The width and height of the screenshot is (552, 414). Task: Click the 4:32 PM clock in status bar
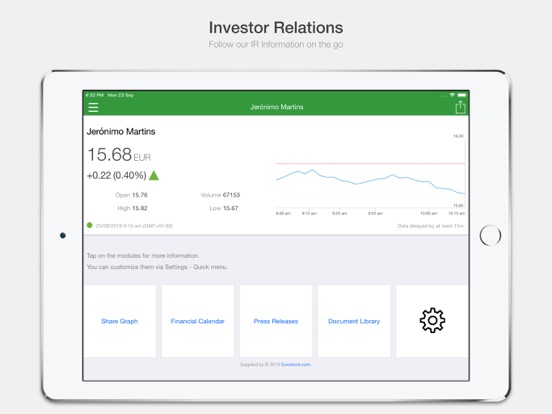coord(94,95)
